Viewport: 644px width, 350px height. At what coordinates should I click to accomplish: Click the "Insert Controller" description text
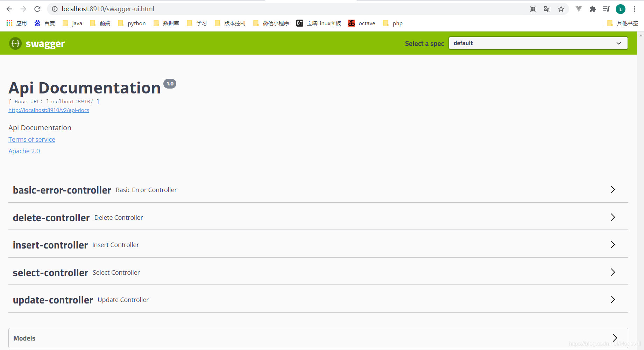click(x=116, y=245)
